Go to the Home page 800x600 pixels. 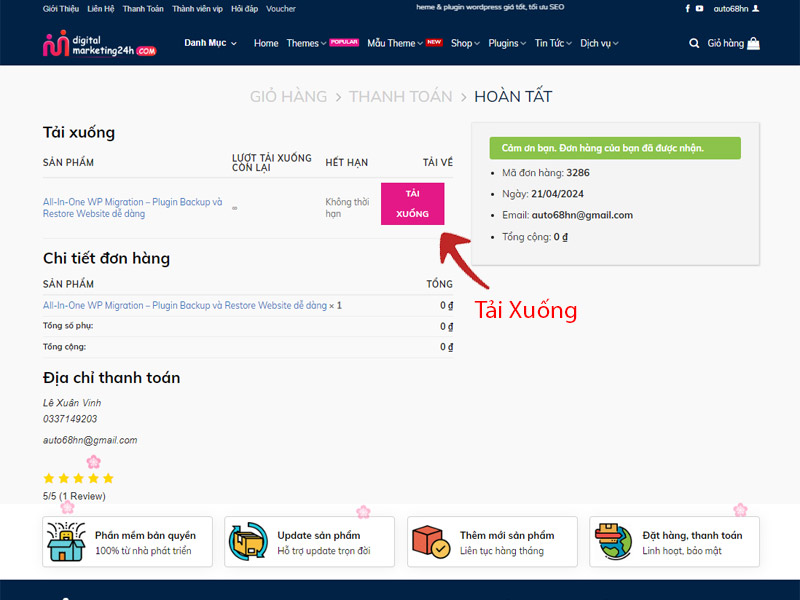point(266,43)
